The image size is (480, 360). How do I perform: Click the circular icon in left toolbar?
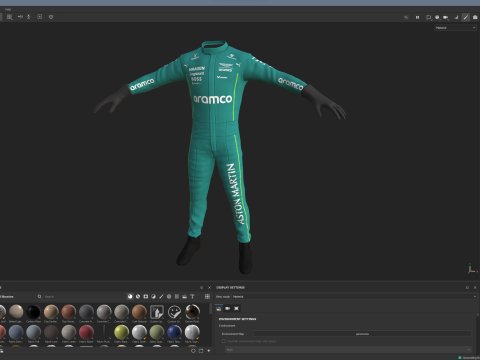[51, 17]
